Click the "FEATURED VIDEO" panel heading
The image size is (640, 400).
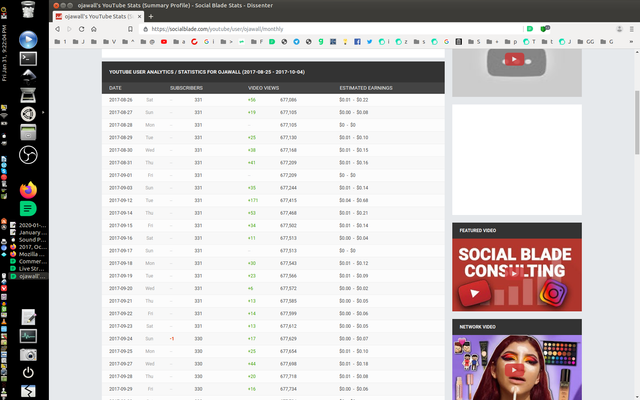tap(478, 230)
